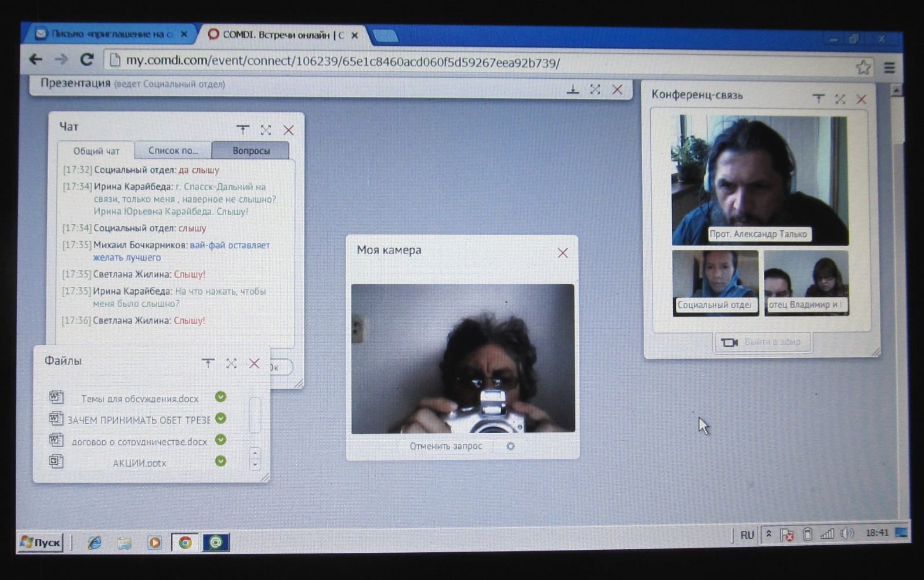This screenshot has height=580, width=924.
Task: Click the Конференц-связь panel pin icon
Action: pos(818,99)
